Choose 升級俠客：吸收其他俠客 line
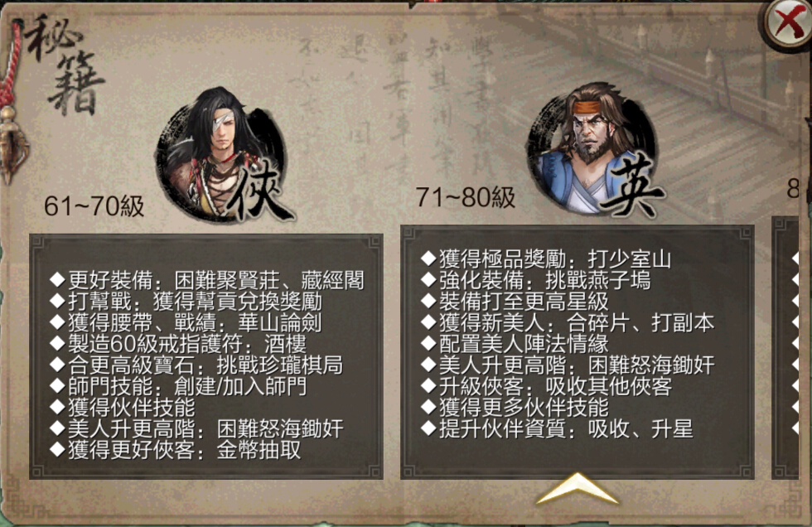 point(546,386)
